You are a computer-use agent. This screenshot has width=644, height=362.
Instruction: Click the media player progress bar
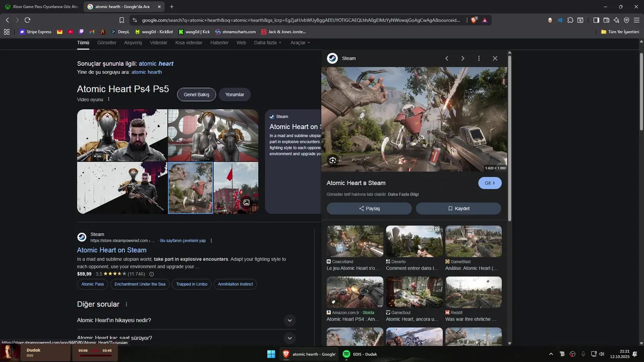point(96,355)
